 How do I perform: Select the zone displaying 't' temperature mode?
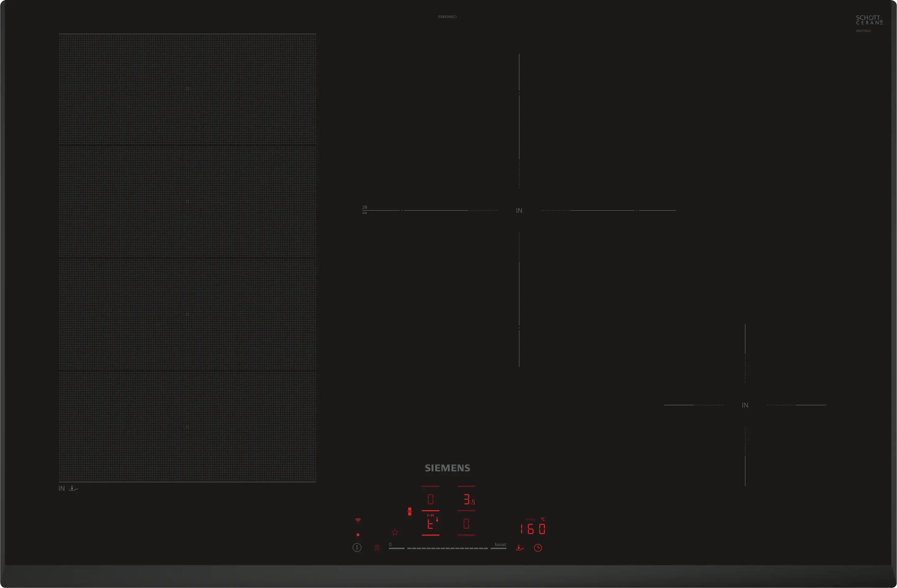point(430,524)
